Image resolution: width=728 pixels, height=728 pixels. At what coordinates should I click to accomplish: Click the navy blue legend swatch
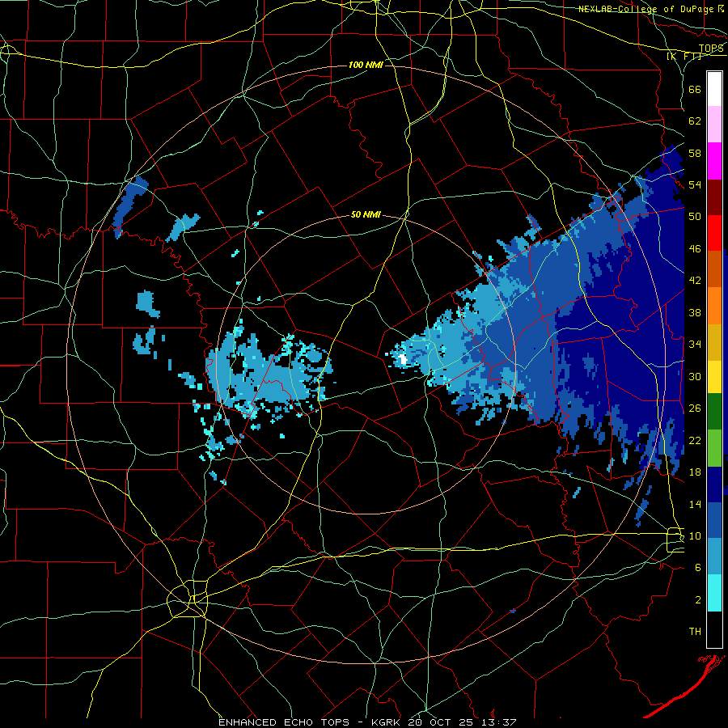tap(714, 485)
